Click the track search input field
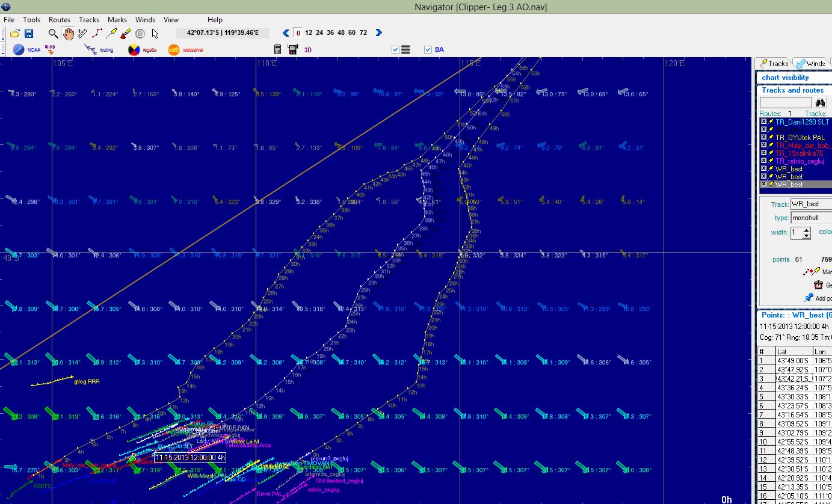 click(786, 103)
